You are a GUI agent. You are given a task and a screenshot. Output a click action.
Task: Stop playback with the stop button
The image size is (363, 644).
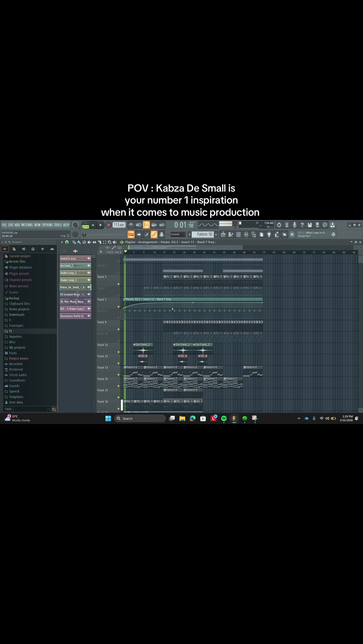(100, 225)
